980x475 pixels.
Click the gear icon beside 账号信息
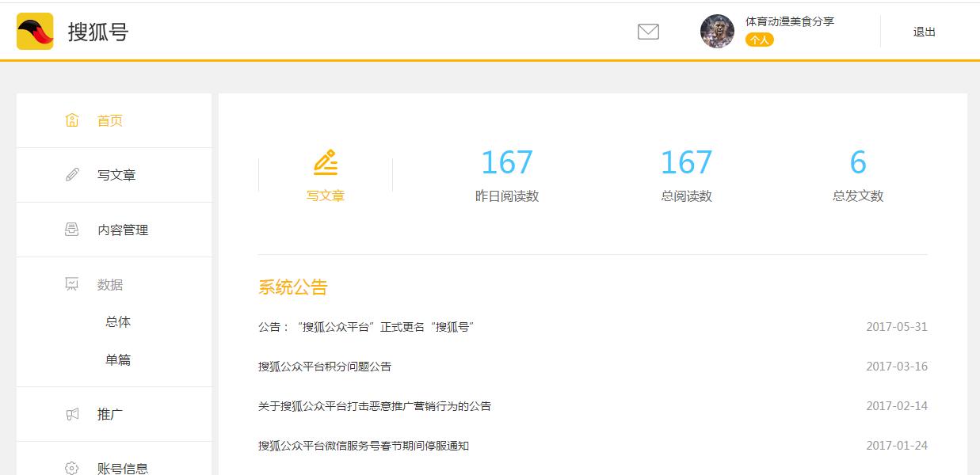click(72, 468)
